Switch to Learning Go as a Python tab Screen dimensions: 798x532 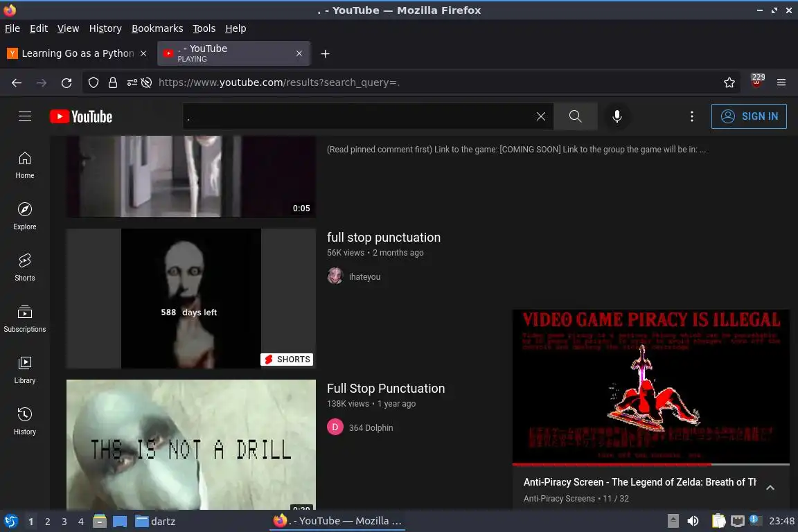76,53
